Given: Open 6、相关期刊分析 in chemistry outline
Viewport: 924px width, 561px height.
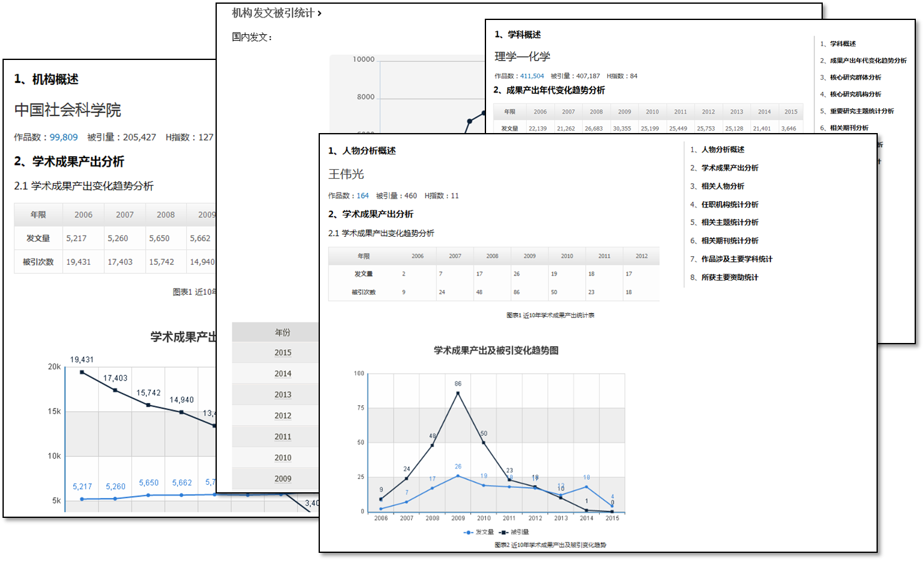Looking at the screenshot, I should pos(844,128).
